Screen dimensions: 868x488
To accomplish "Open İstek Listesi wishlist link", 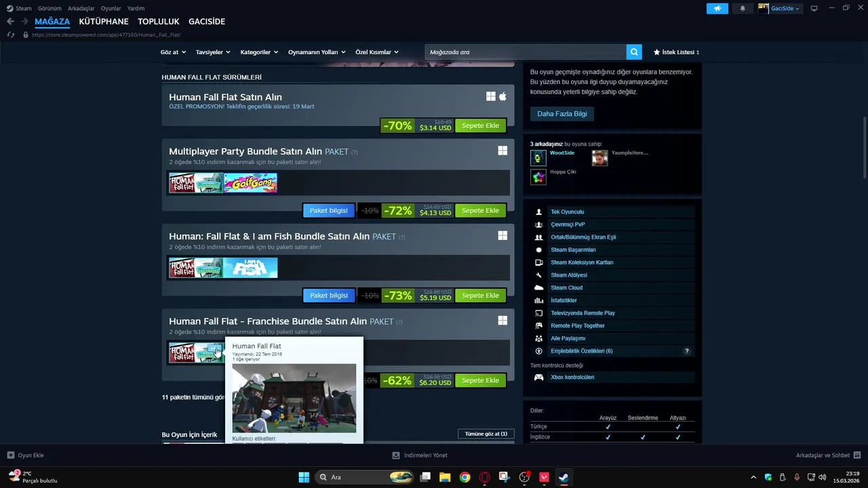I will (676, 52).
